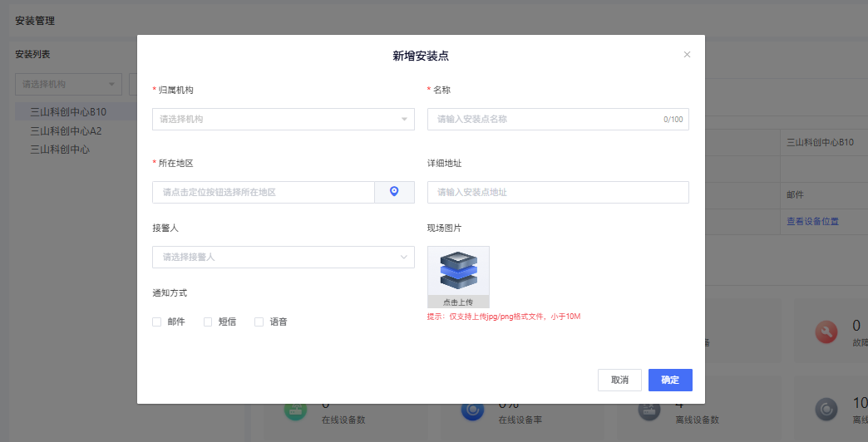Click the red wrench fault icon
This screenshot has height=442, width=868.
coord(826,331)
